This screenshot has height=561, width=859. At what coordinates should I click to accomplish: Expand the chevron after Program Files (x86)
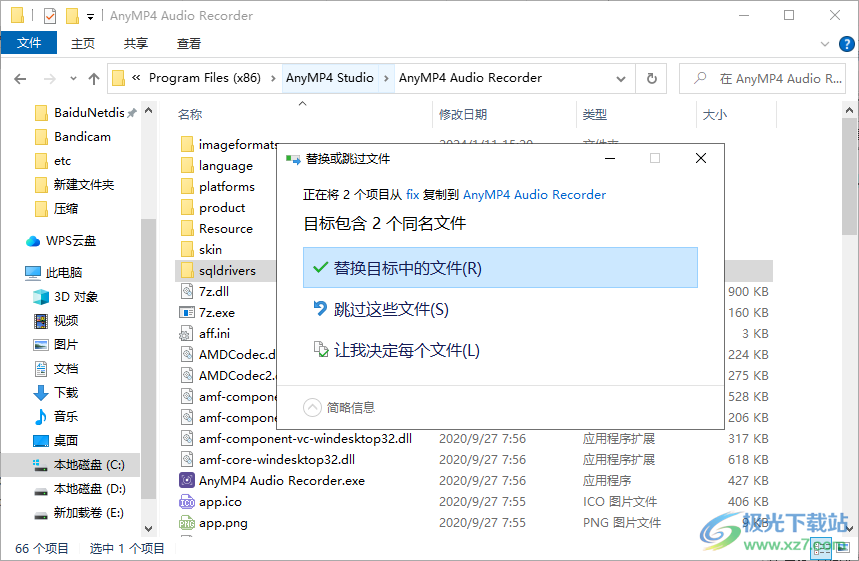tap(273, 78)
